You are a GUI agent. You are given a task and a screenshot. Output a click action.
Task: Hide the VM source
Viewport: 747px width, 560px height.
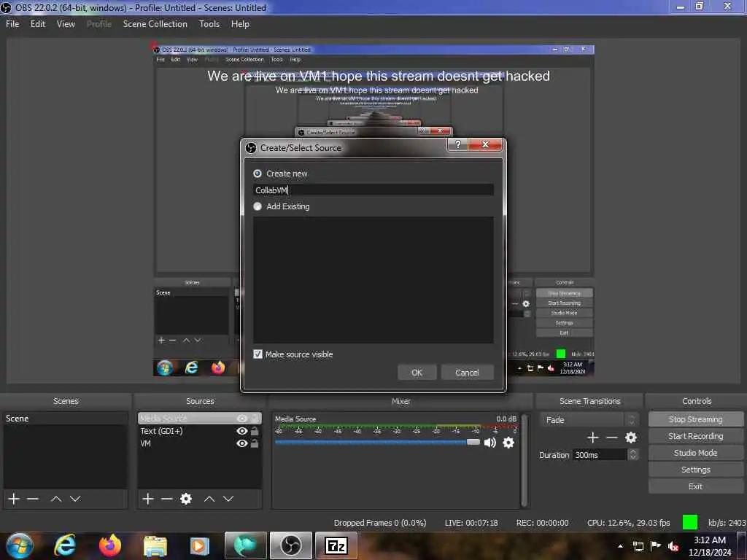[x=242, y=443]
